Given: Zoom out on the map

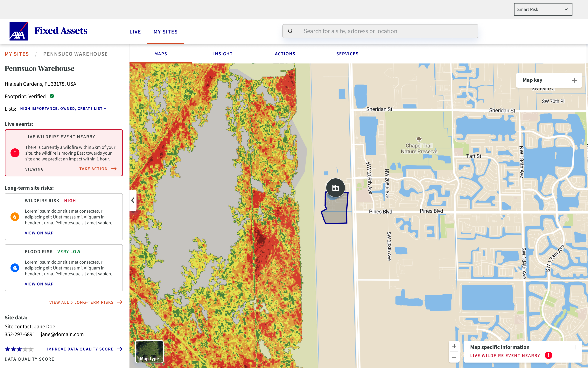Looking at the screenshot, I should tap(454, 357).
